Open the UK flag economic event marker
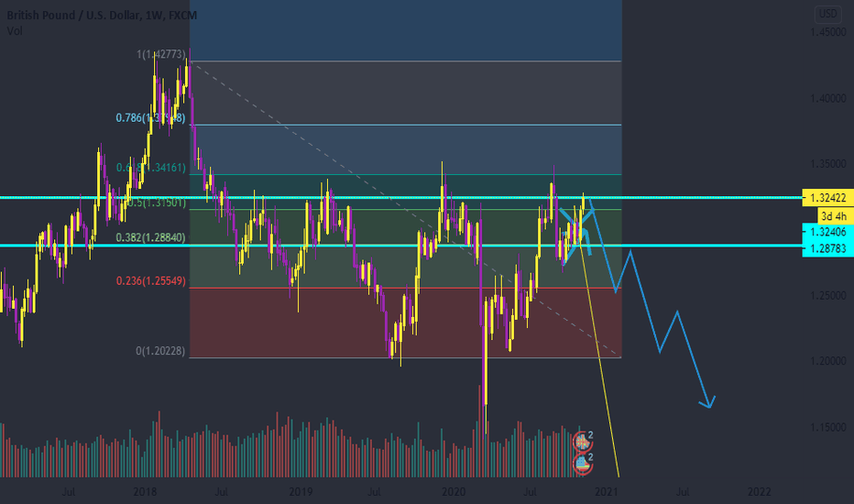The width and height of the screenshot is (854, 504). [582, 442]
